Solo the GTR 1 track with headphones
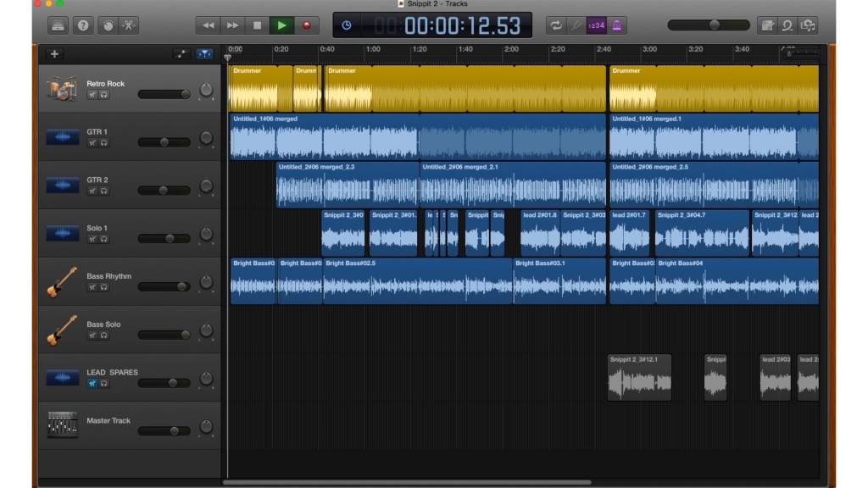Viewport: 868px width, 488px height. pyautogui.click(x=103, y=142)
